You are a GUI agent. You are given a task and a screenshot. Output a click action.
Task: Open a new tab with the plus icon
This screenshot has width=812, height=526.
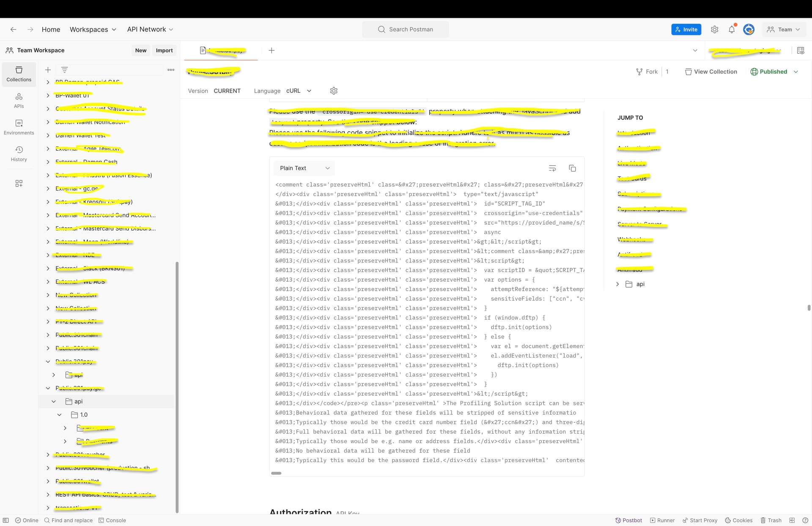[272, 50]
